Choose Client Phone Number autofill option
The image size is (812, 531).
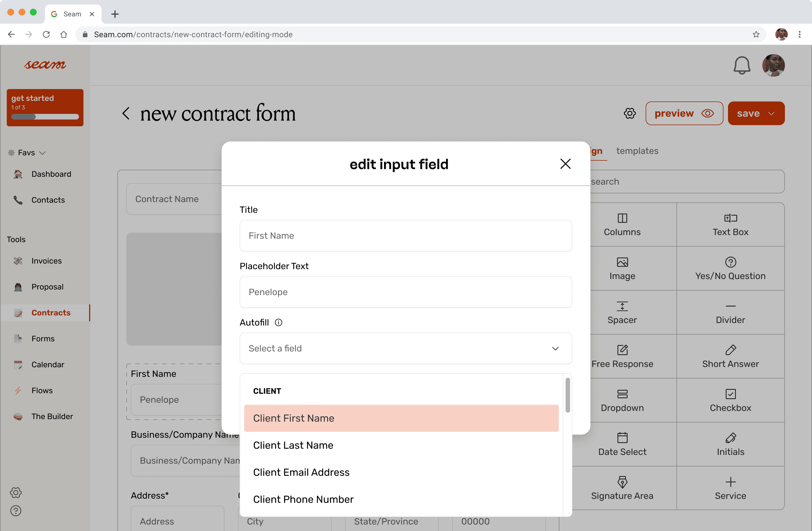401,499
